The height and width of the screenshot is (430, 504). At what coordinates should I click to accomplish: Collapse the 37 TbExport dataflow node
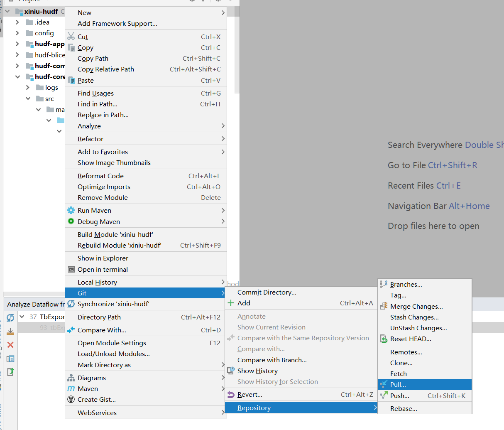point(22,317)
